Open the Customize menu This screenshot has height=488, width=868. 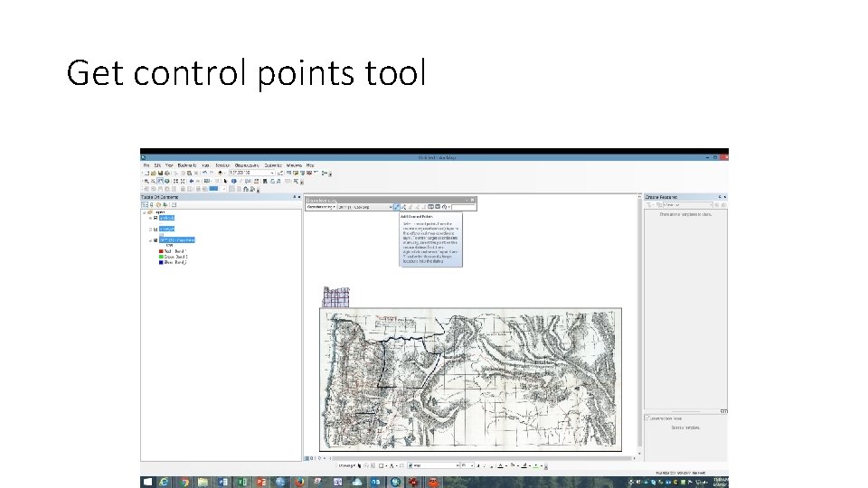[x=273, y=165]
